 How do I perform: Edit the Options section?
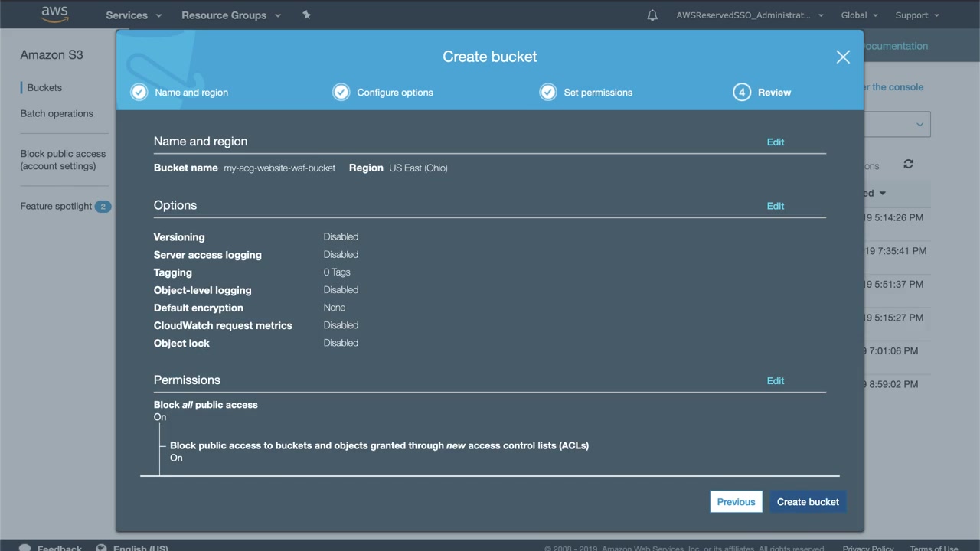[776, 207]
